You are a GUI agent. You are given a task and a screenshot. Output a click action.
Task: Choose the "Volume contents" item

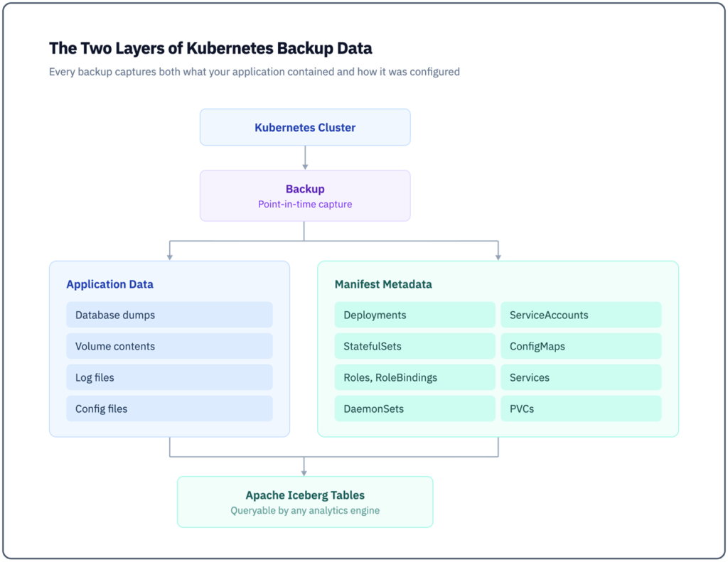[169, 346]
